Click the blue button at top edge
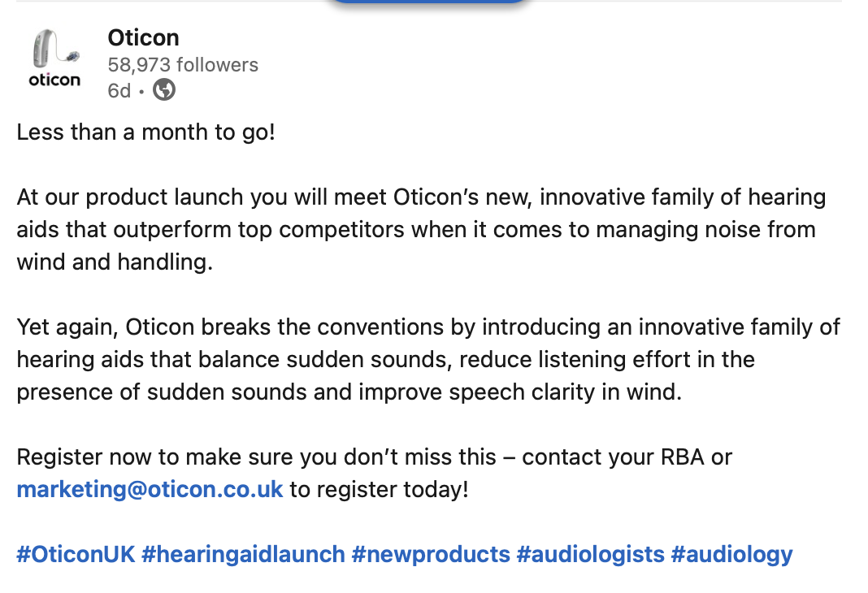Image resolution: width=868 pixels, height=593 pixels. click(x=430, y=2)
